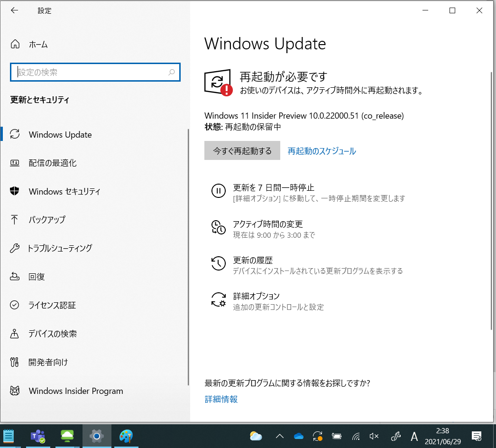Click the 設定の検索 search field
Image resolution: width=496 pixels, height=448 pixels.
point(95,72)
